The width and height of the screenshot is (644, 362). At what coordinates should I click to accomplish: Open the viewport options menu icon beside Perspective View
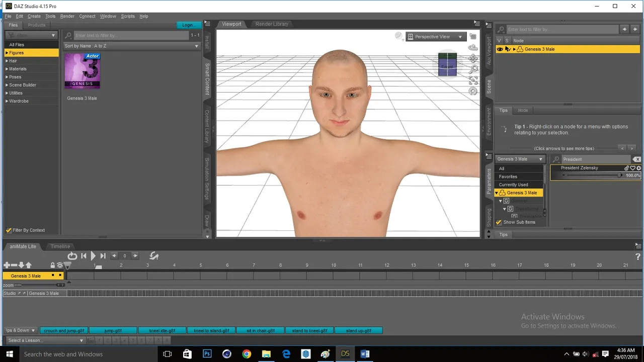pos(473,36)
